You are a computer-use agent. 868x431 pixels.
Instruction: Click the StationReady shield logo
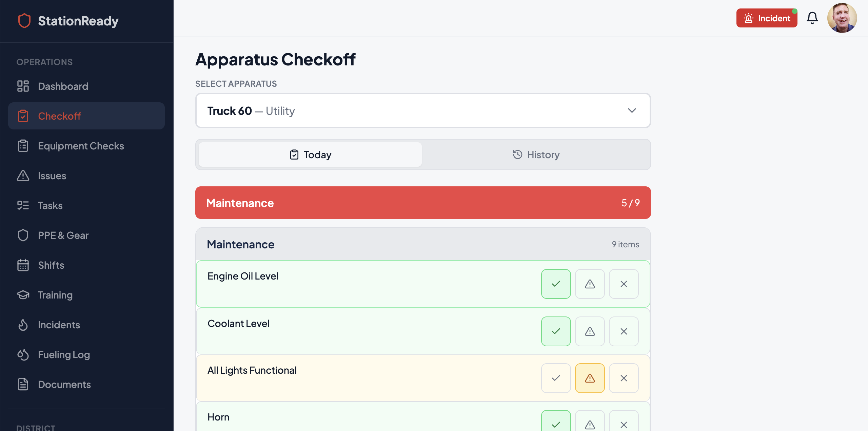24,21
